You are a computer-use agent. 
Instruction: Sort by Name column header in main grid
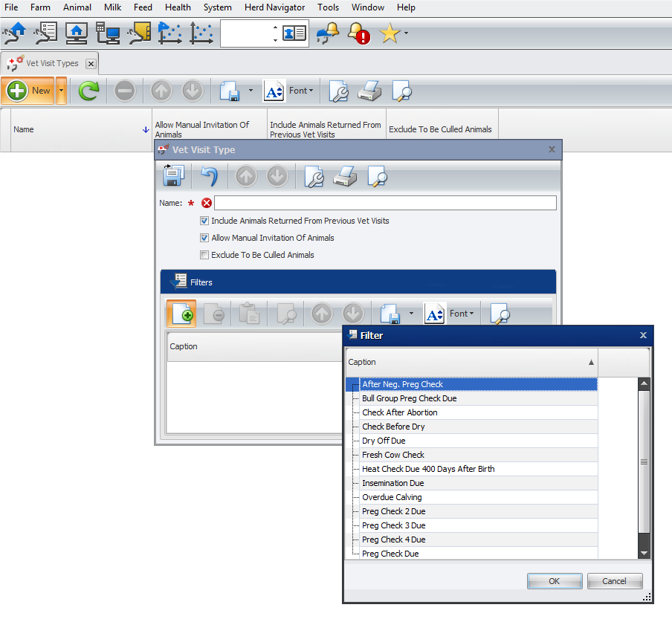click(81, 129)
